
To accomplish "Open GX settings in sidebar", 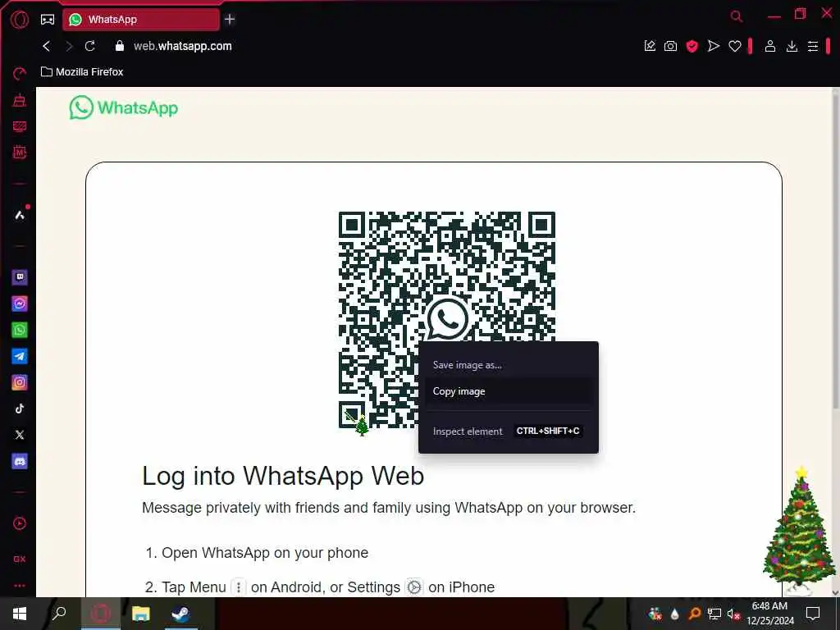I will [x=20, y=559].
